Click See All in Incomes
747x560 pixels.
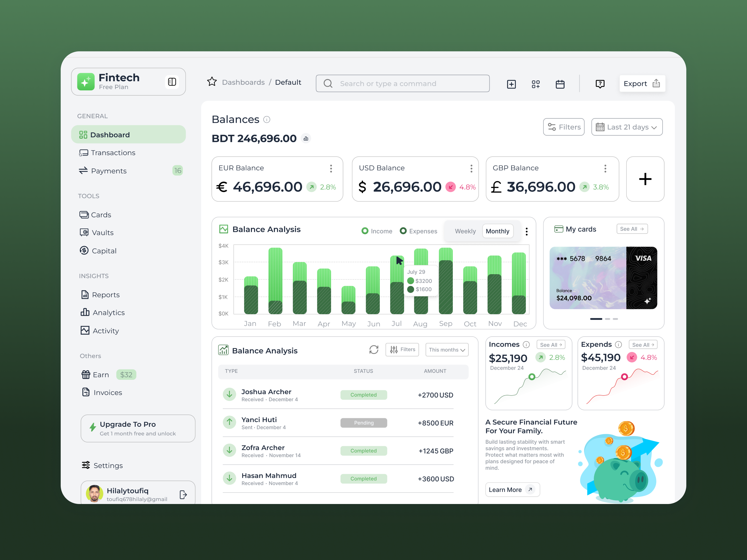(551, 345)
